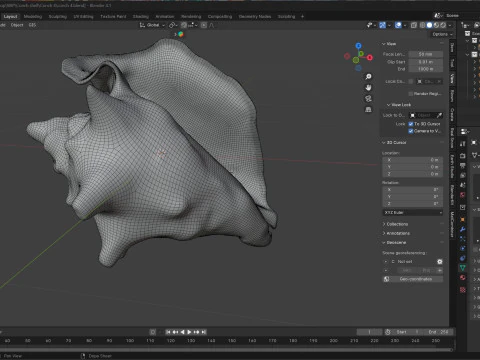Toggle auto keying record button
Viewport: 480px width, 360px height.
pos(153,332)
